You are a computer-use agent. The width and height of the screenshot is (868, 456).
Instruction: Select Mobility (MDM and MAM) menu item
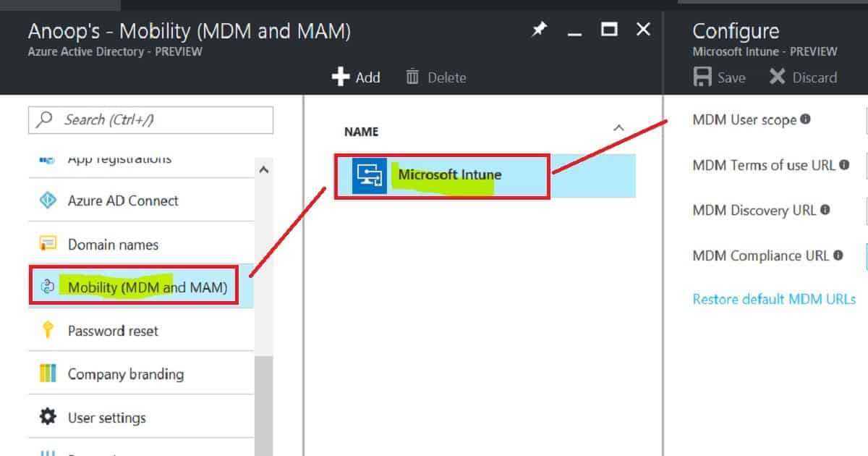(x=141, y=287)
